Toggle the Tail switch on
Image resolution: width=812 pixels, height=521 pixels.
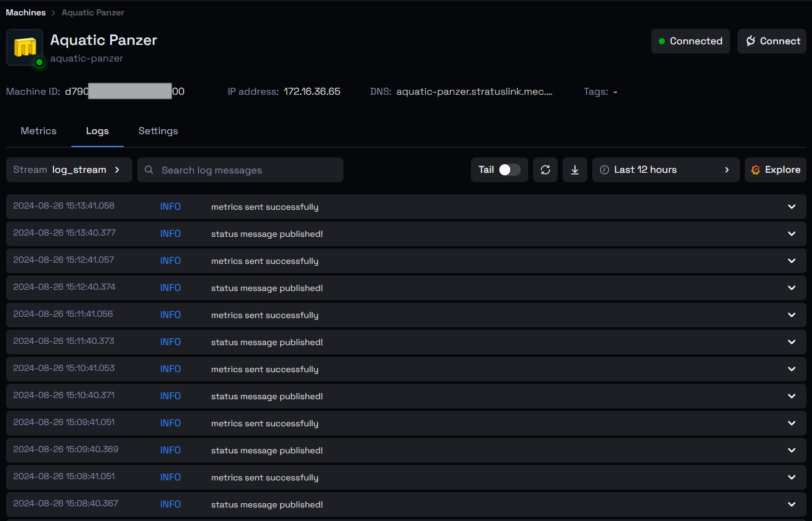pyautogui.click(x=509, y=170)
